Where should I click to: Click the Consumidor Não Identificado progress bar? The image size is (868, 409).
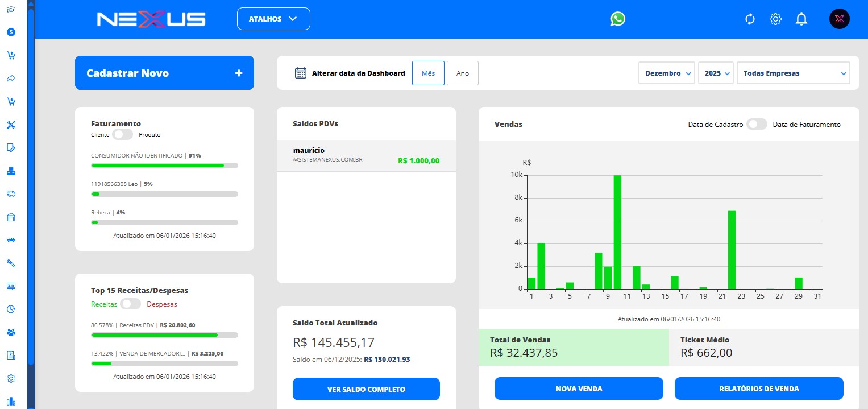(x=164, y=166)
